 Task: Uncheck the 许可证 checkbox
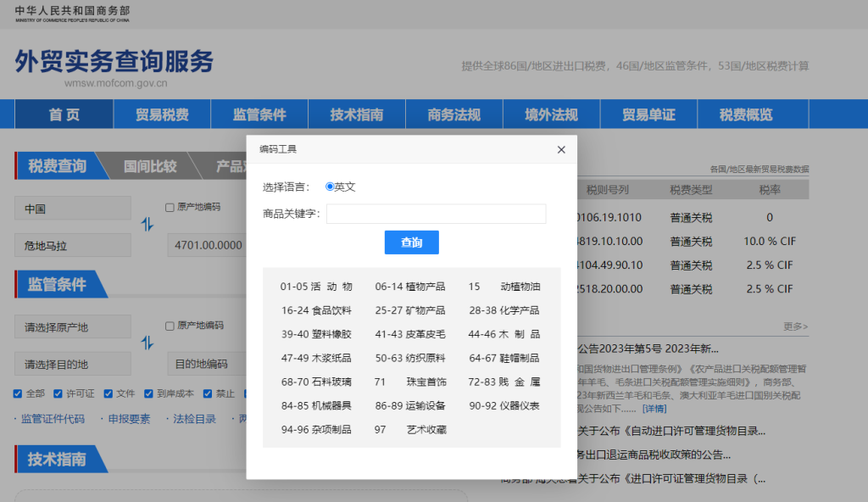[58, 393]
